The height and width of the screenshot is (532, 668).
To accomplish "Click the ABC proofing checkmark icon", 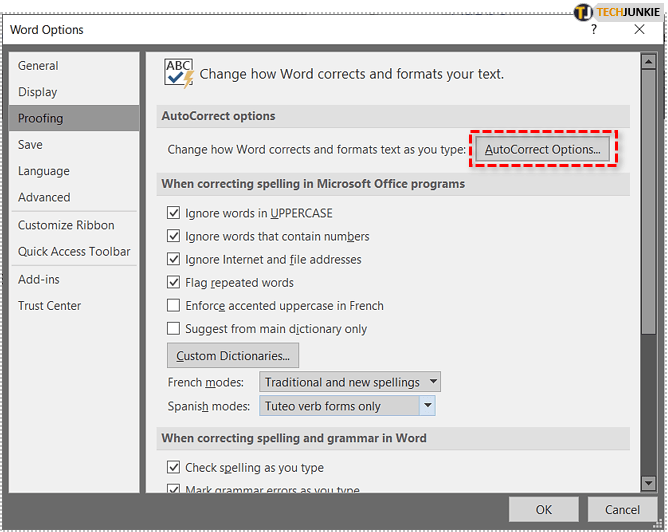I will point(179,74).
